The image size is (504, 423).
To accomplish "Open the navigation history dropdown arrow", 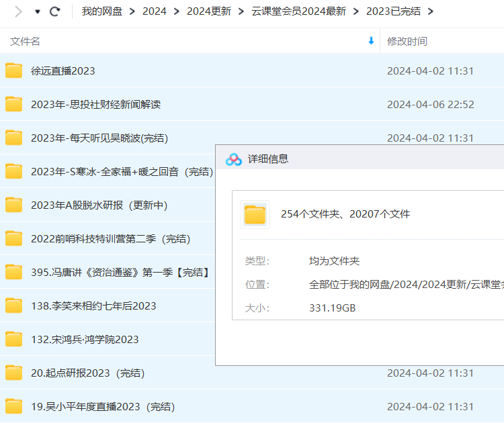I will (x=37, y=11).
